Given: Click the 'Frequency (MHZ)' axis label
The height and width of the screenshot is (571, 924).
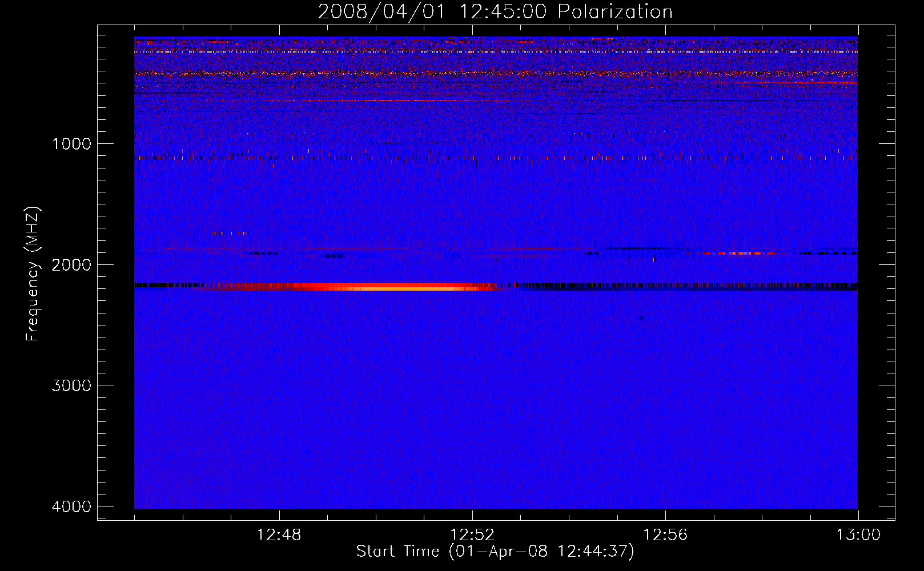Looking at the screenshot, I should point(33,274).
